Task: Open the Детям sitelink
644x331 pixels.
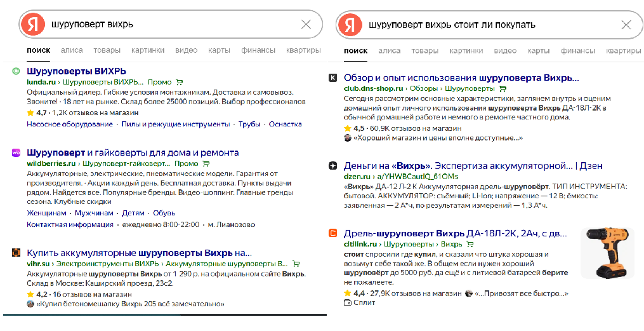Action: tap(133, 213)
